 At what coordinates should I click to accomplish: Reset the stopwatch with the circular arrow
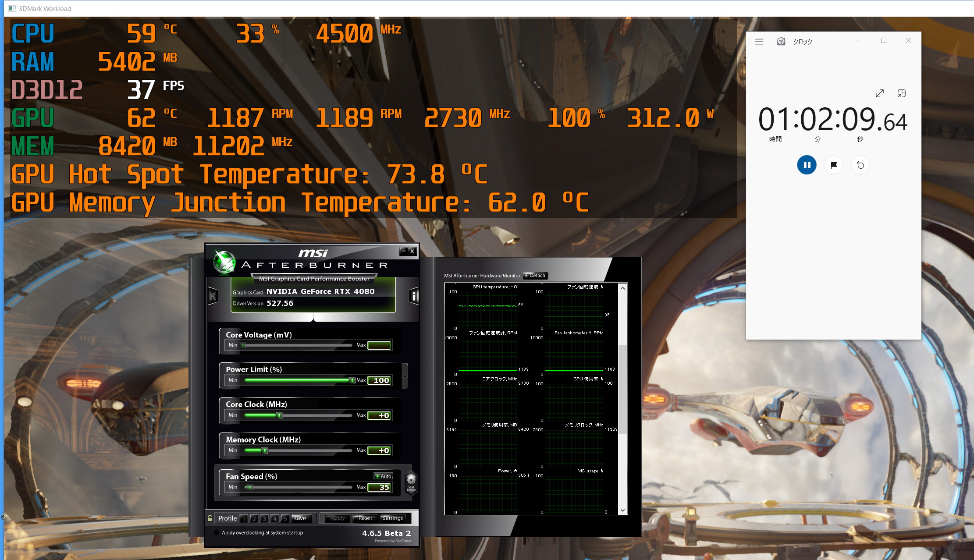[860, 165]
